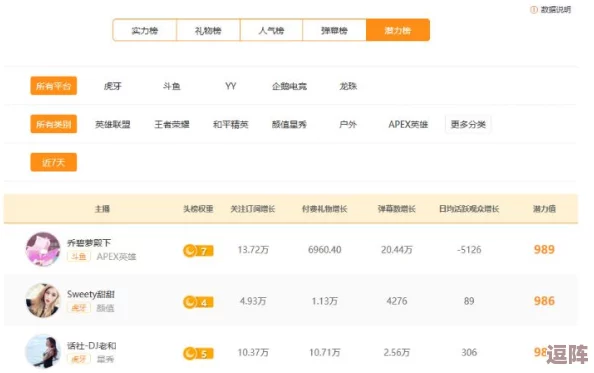Viewport: 594px width, 373px height.
Task: Click the 弹幕数增长 column header
Action: click(x=397, y=209)
